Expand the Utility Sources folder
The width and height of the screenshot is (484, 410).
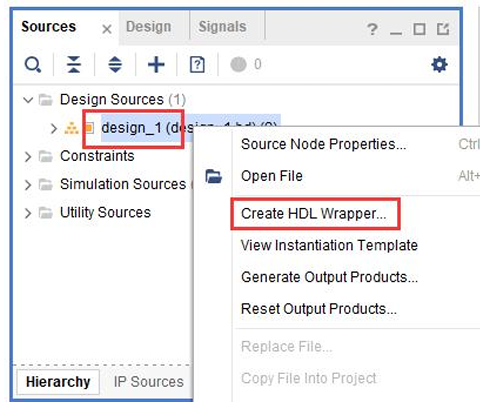point(28,213)
